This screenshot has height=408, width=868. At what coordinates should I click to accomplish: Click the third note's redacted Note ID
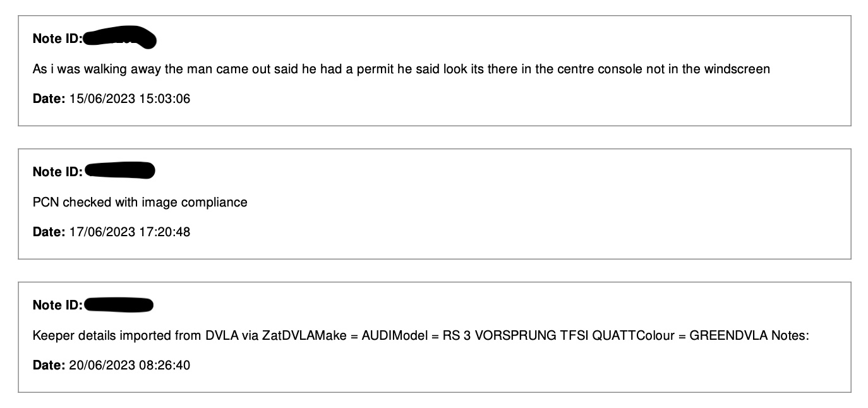coord(119,305)
